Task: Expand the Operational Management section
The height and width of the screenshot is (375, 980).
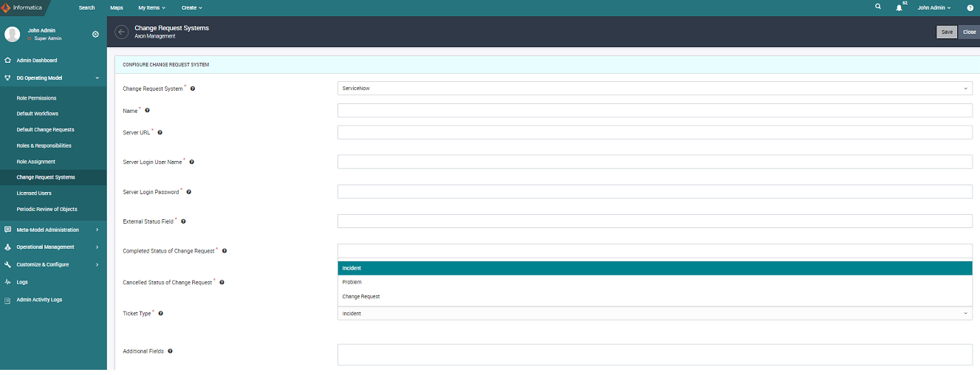Action: coord(97,247)
